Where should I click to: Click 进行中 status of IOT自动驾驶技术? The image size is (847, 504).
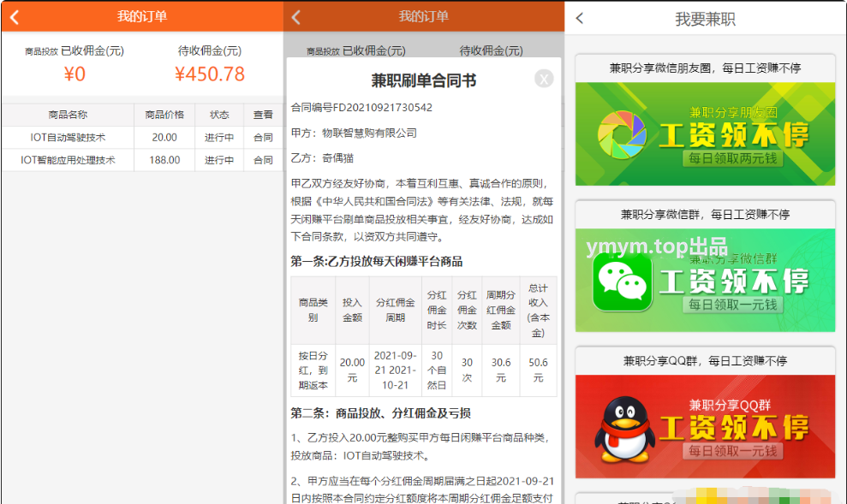pos(218,138)
